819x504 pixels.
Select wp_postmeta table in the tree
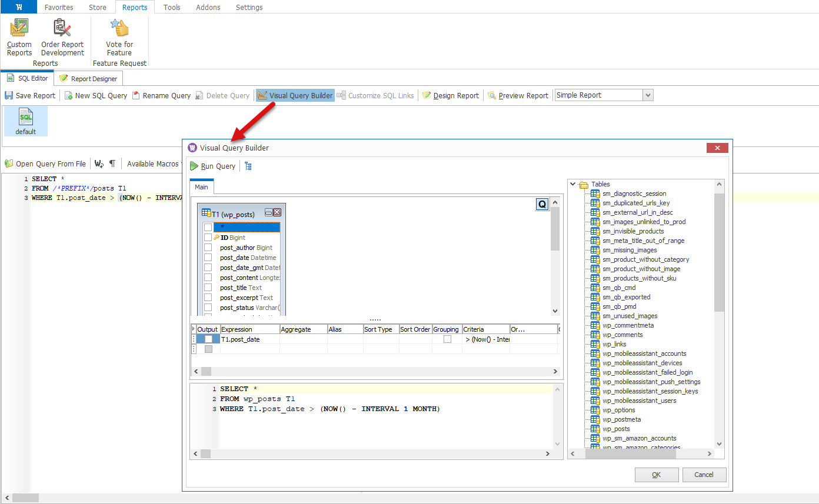coord(621,419)
